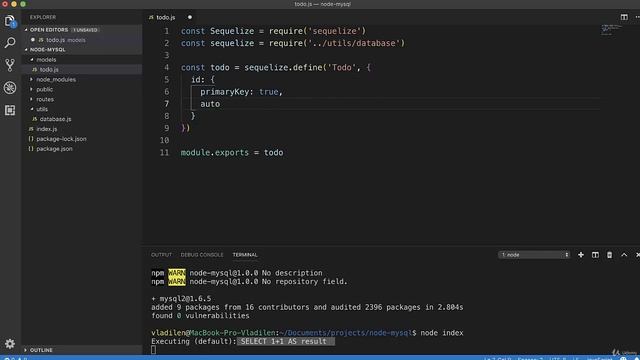Split the terminal panel
Viewport: 640px width, 360px height.
coord(595,255)
